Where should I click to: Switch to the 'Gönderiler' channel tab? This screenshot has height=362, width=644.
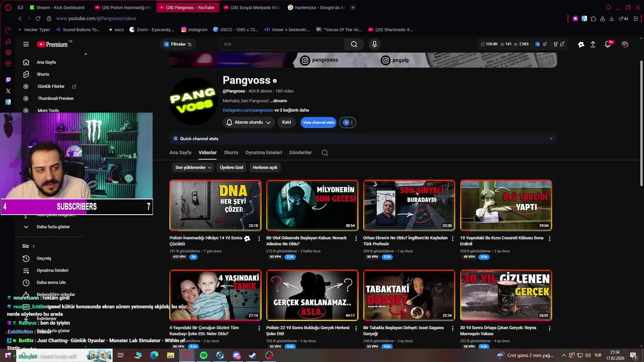point(300,153)
